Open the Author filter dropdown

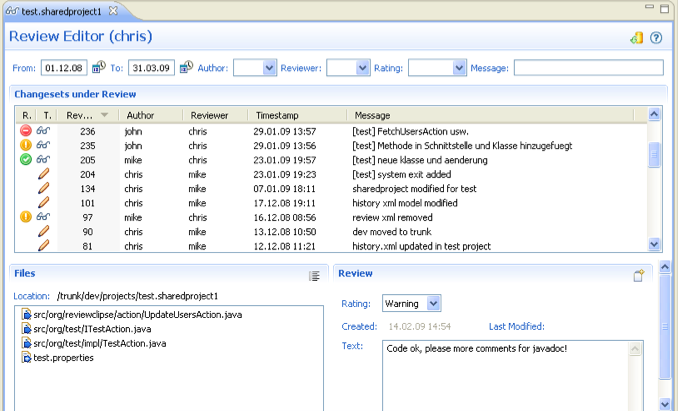pos(269,68)
